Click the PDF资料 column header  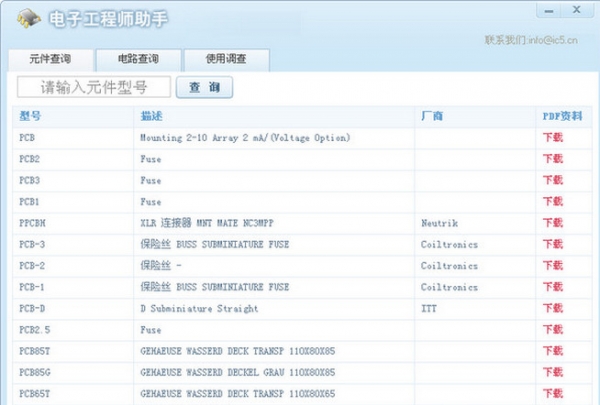coord(562,116)
